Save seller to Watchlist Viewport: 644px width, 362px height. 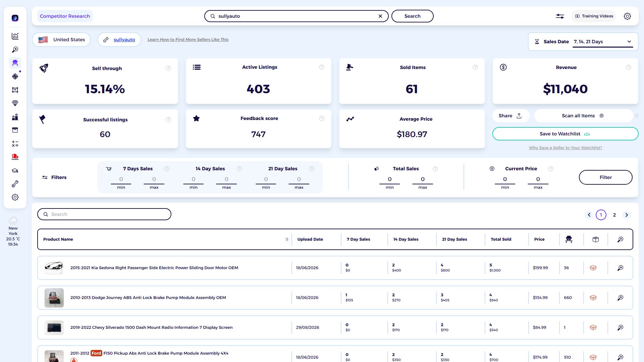(565, 134)
